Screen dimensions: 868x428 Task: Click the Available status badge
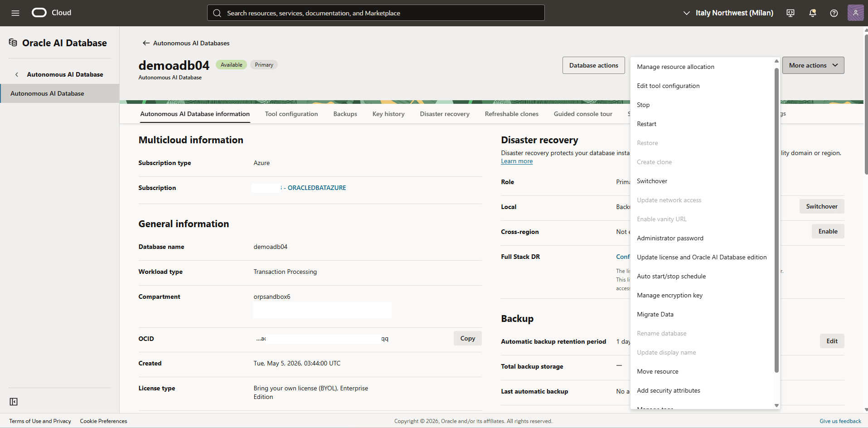pos(232,65)
